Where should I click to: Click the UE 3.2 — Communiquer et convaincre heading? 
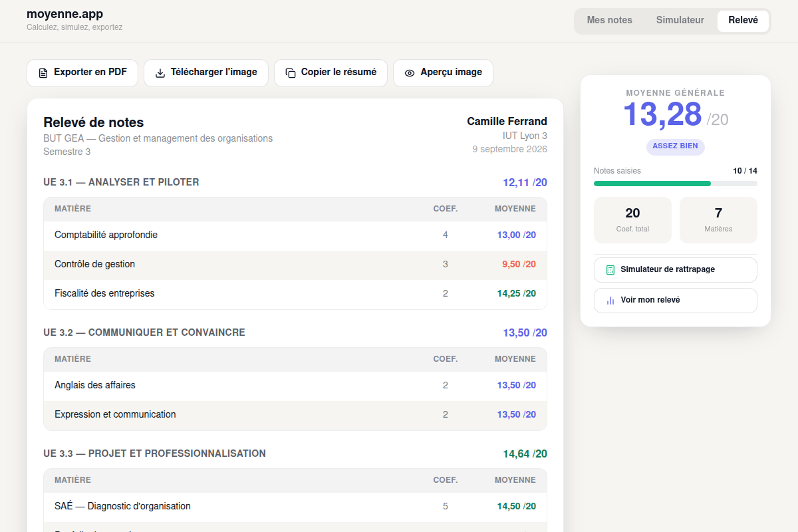point(144,332)
